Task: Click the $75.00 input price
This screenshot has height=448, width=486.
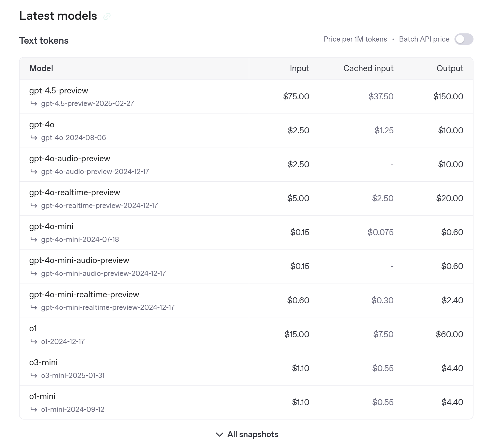Action: [x=296, y=96]
